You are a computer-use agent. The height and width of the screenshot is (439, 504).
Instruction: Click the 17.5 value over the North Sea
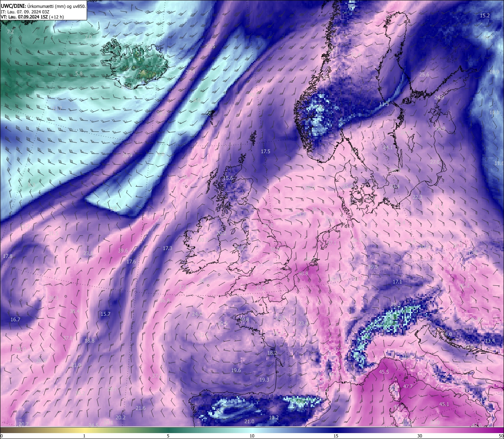pos(265,151)
